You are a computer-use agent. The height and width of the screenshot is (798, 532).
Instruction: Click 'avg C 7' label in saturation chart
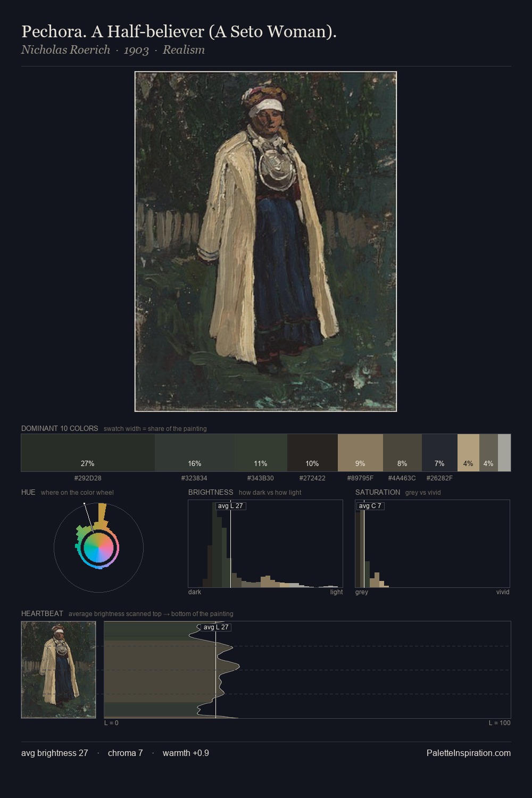370,505
